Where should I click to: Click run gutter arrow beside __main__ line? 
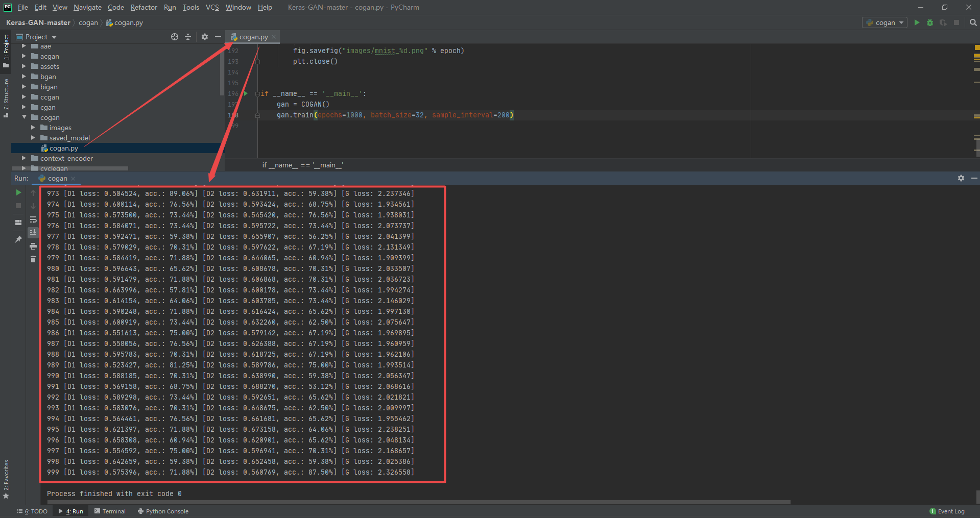click(x=246, y=93)
